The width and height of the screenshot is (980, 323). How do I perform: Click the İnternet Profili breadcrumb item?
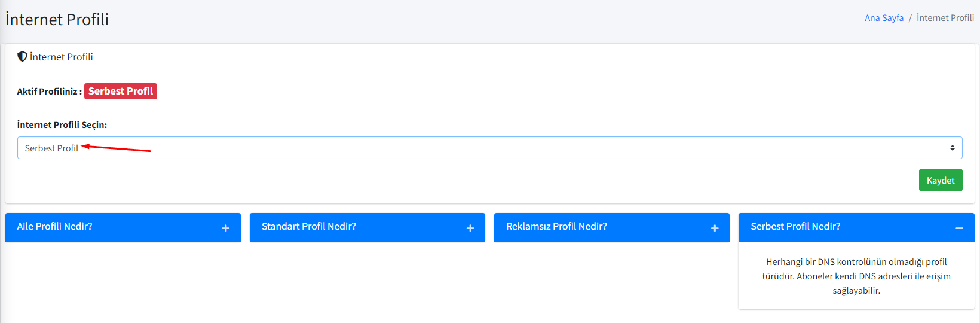(945, 18)
